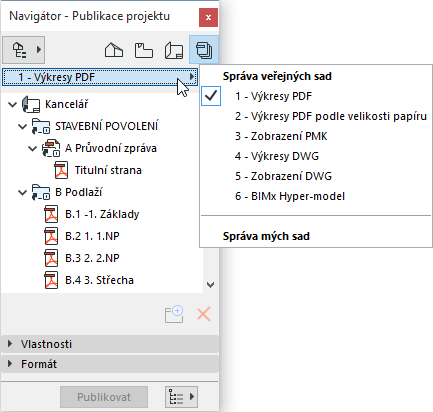The image size is (433, 412).
Task: Switch to Project Map icon
Action: (114, 50)
